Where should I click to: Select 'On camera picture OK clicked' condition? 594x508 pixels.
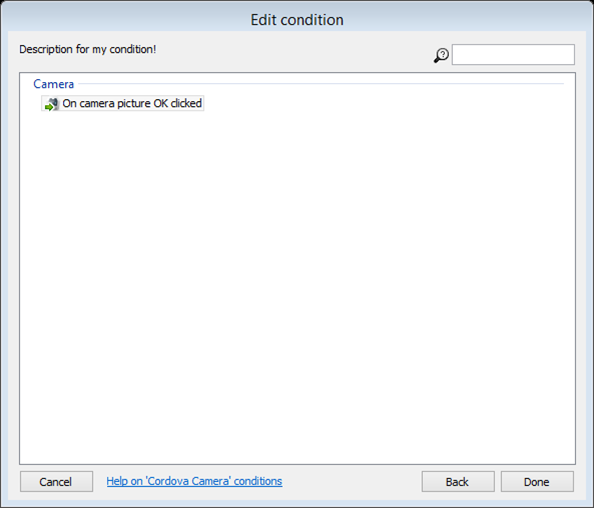(x=123, y=103)
